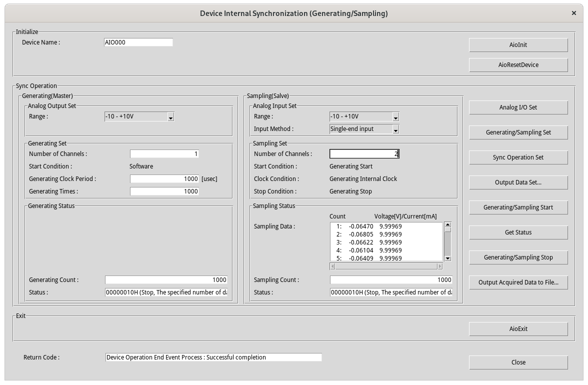
Task: Click the Generating Clock Period field
Action: [164, 179]
